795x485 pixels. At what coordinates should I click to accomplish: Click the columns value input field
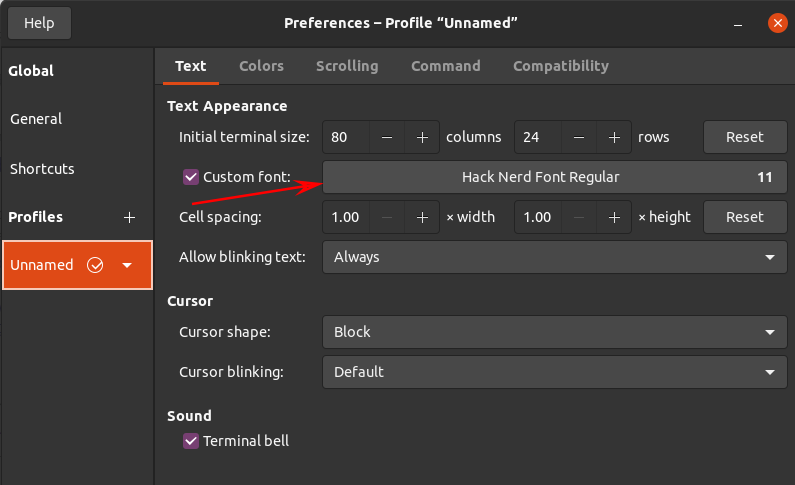(346, 137)
